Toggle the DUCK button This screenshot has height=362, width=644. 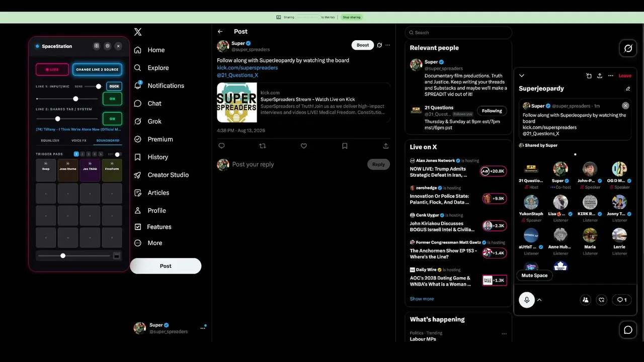pyautogui.click(x=114, y=86)
